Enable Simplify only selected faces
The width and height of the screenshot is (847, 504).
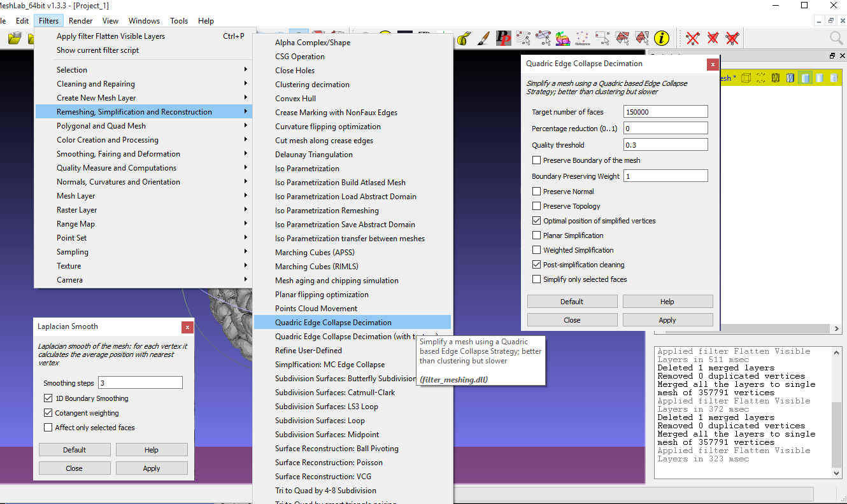pyautogui.click(x=537, y=279)
